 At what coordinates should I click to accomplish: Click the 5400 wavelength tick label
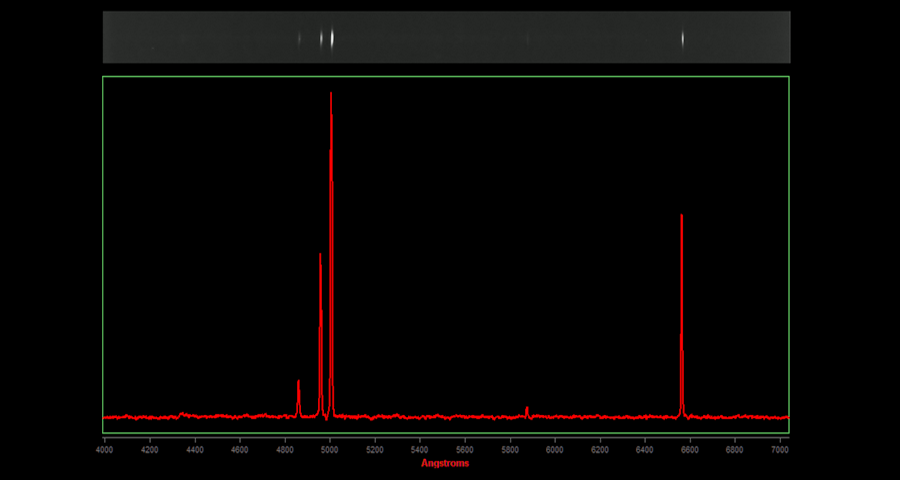pos(420,450)
